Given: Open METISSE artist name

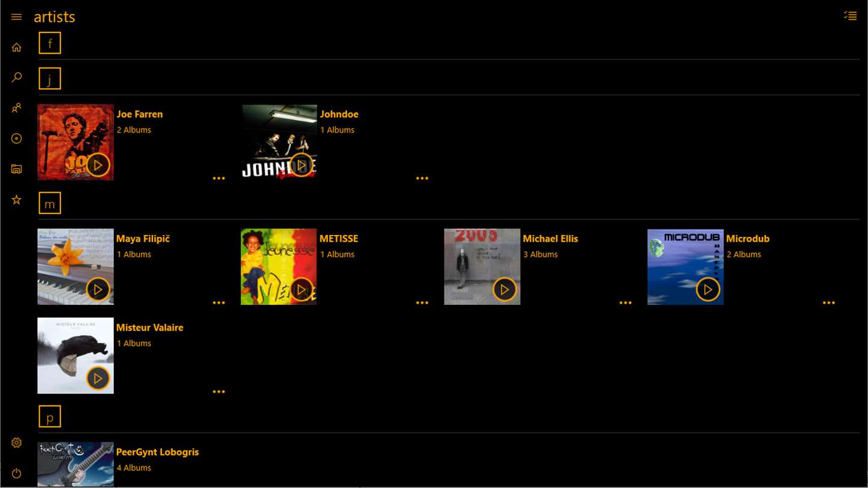Looking at the screenshot, I should tap(339, 239).
